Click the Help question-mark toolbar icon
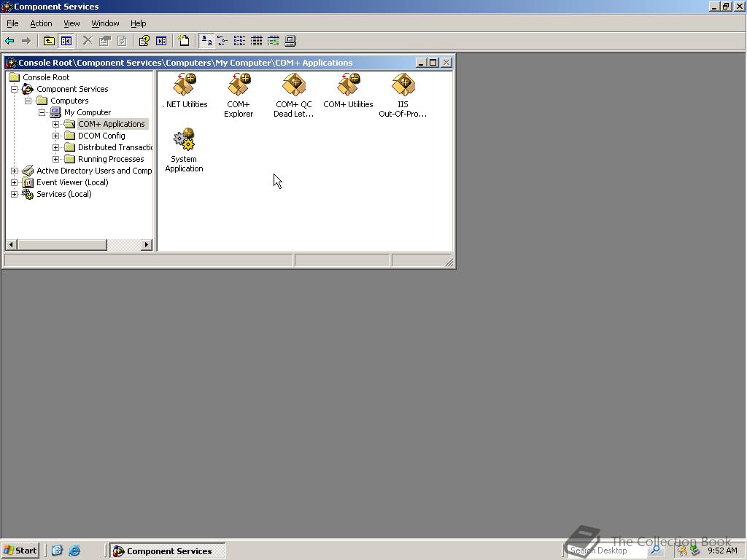The height and width of the screenshot is (560, 747). (144, 41)
